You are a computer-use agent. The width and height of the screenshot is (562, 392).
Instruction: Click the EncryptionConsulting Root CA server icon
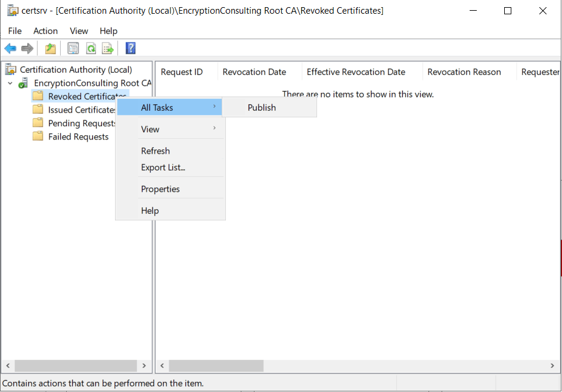coord(23,83)
